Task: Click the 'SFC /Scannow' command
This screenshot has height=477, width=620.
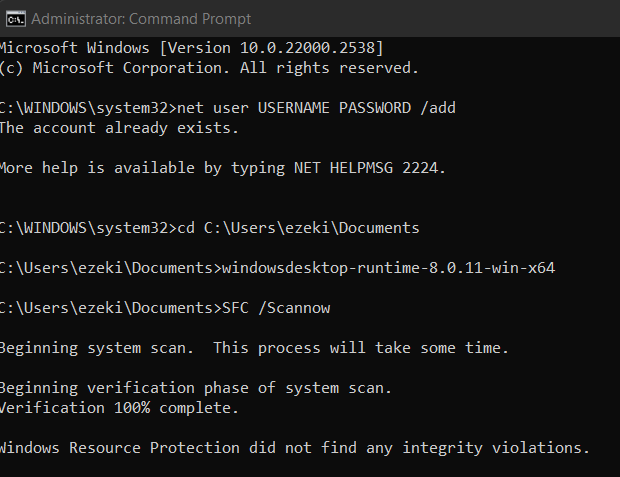Action: [276, 308]
